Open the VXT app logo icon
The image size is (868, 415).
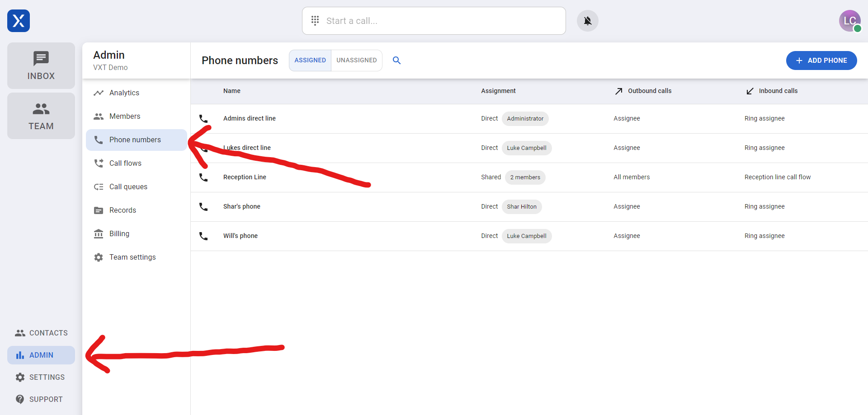pyautogui.click(x=18, y=21)
